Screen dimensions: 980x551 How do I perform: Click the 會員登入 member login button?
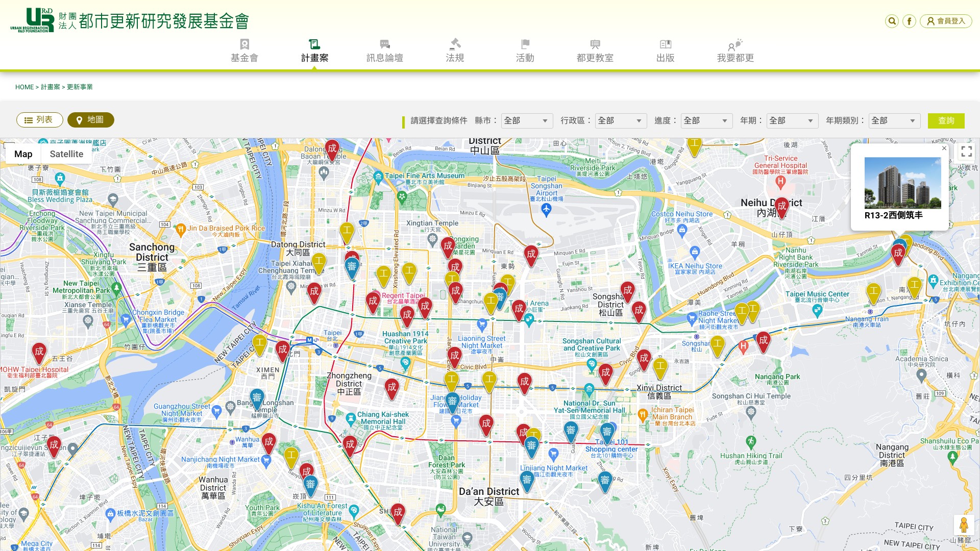tap(946, 21)
